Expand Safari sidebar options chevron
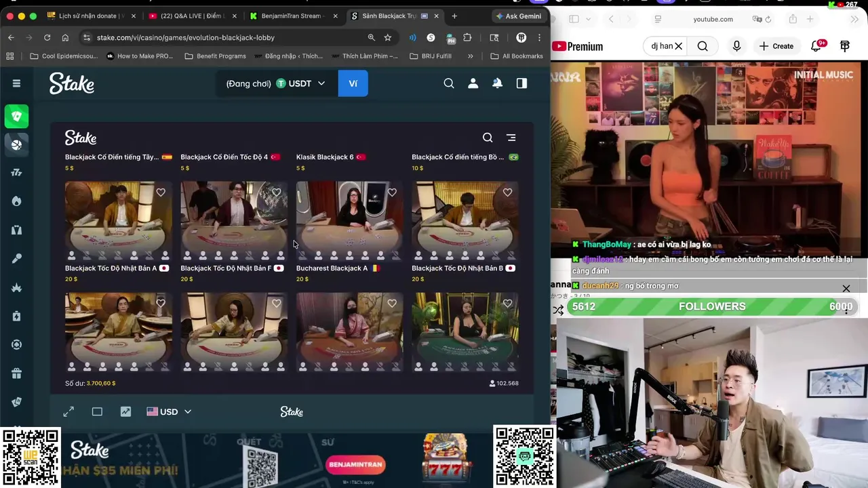This screenshot has height=488, width=868. (x=588, y=19)
